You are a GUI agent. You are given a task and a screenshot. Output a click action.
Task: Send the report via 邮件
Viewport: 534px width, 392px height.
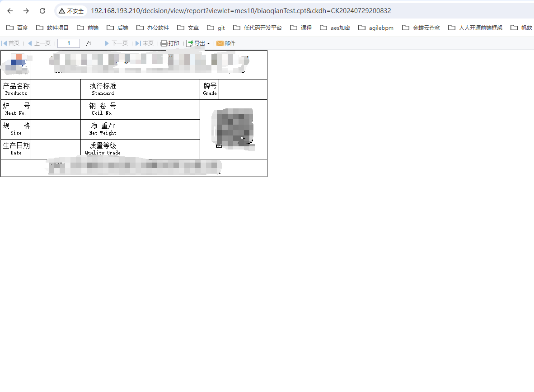click(226, 43)
